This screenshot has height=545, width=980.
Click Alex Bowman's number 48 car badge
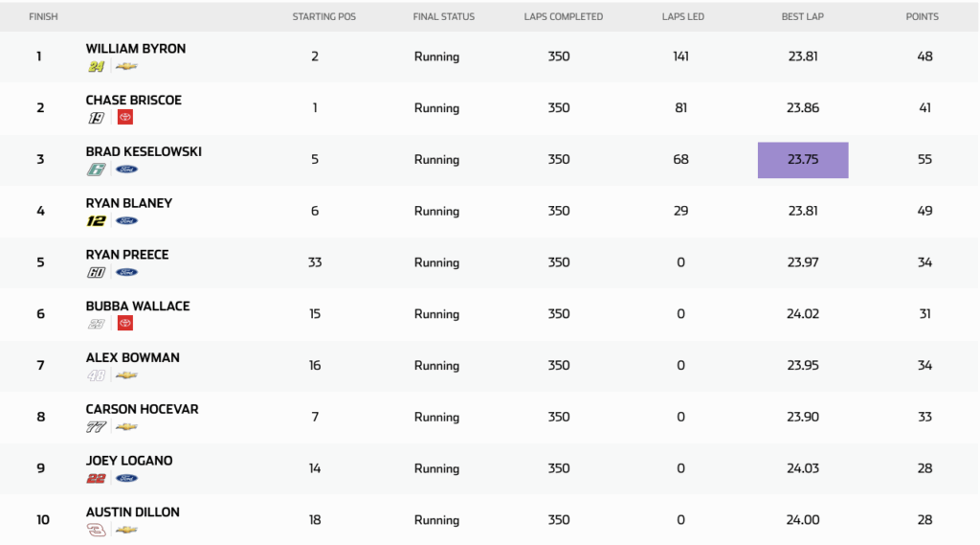tap(96, 375)
